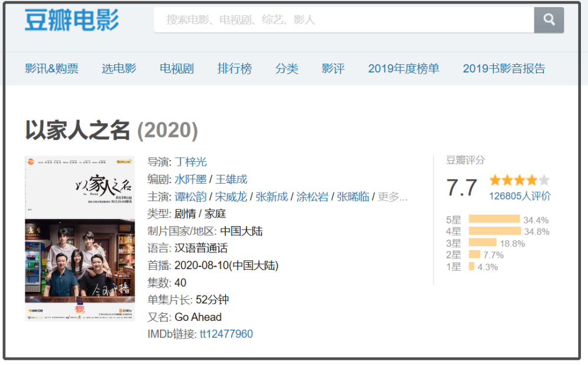588x365 pixels.
Task: Click the four-star rating stars
Action: click(519, 180)
